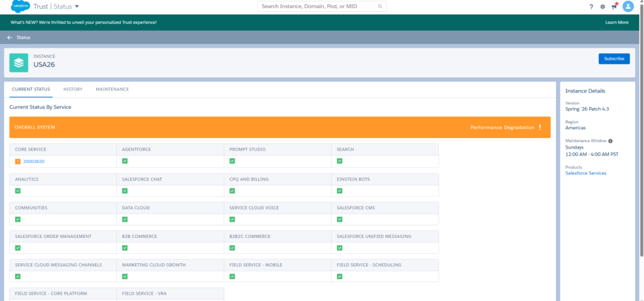
Task: Open the user profile avatar
Action: pos(628,6)
